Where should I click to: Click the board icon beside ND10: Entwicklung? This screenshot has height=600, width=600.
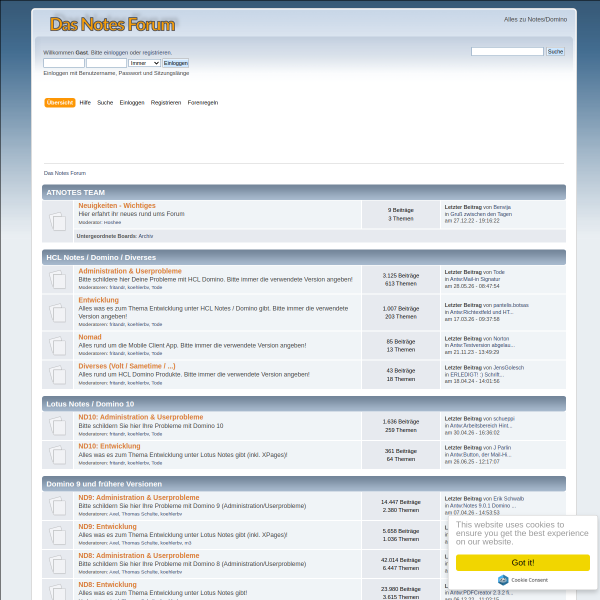point(57,455)
